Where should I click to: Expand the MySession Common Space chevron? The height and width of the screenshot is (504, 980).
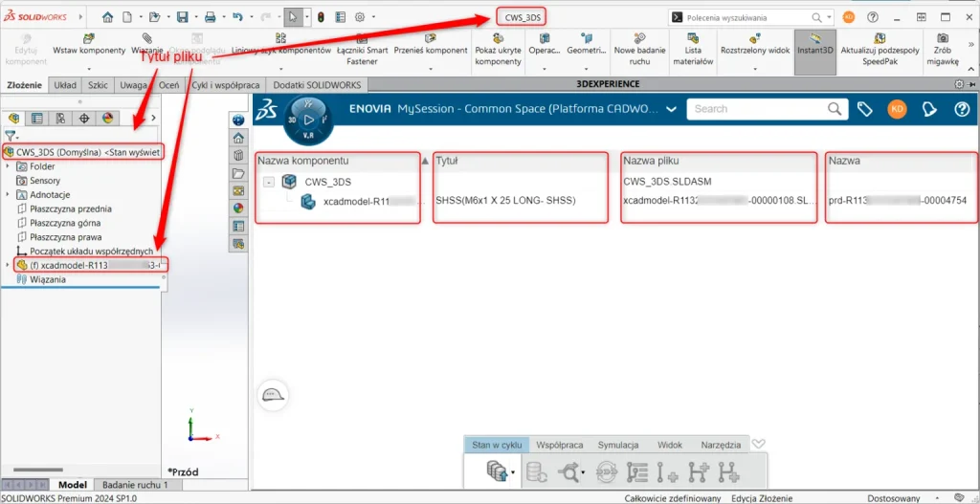(x=671, y=109)
